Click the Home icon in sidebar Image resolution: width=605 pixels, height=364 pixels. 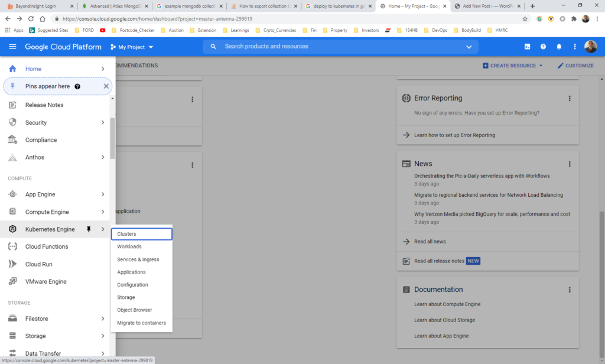(12, 69)
